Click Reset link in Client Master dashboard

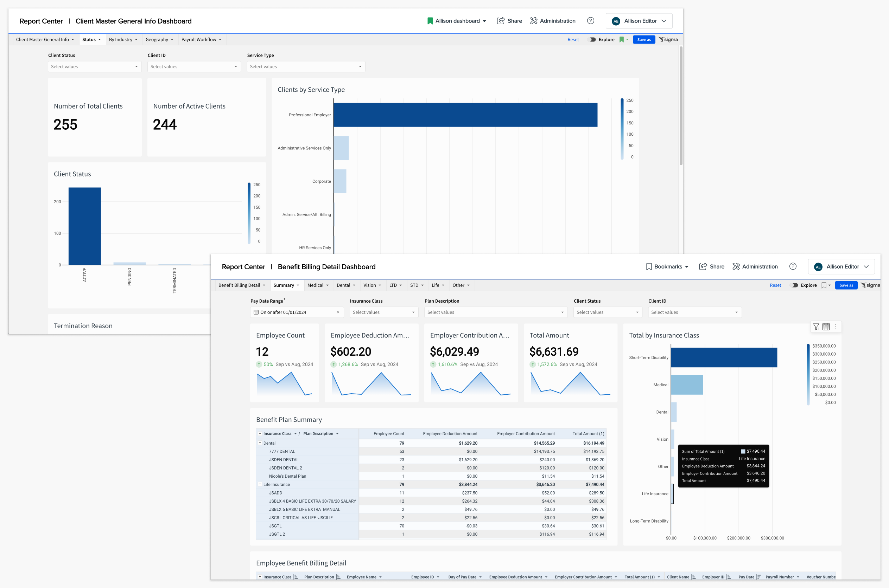[x=573, y=39]
